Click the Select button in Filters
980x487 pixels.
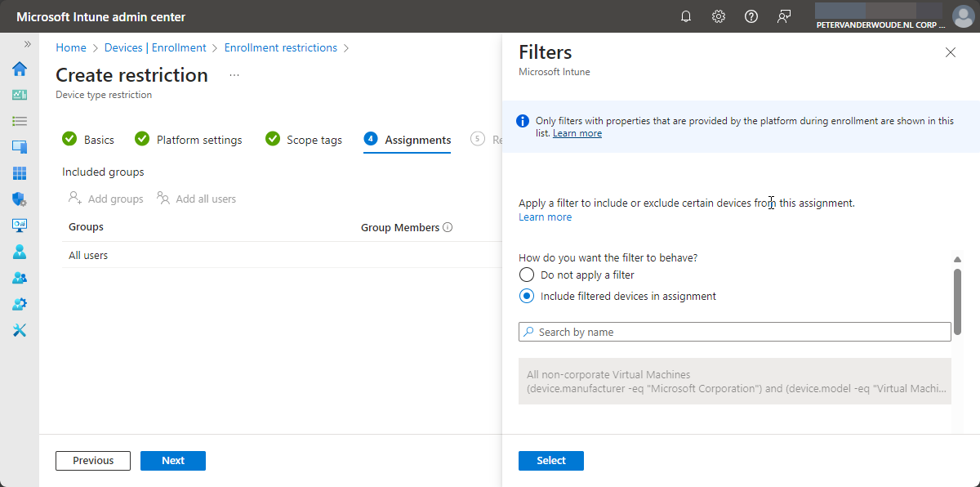(550, 461)
